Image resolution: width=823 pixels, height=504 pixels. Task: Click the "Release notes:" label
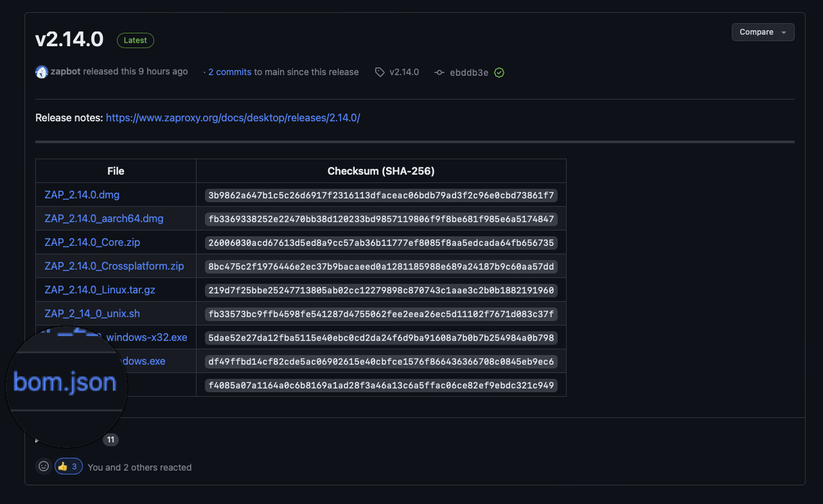click(69, 118)
